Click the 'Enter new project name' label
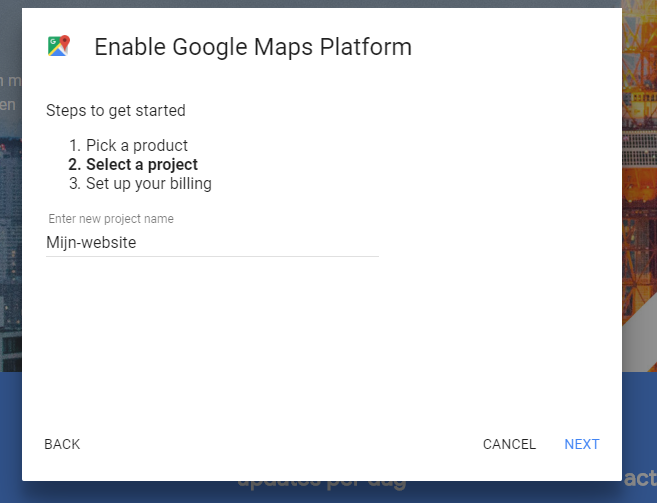 111,219
